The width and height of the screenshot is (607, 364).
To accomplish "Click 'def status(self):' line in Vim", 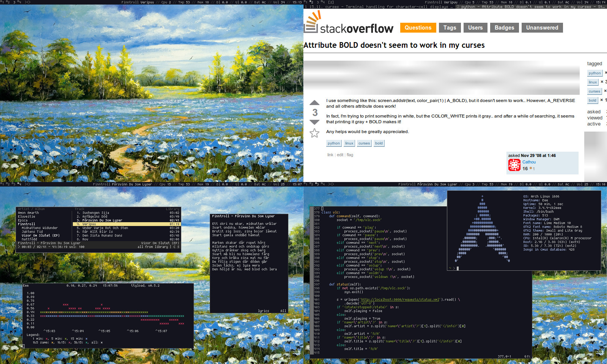I will [x=344, y=284].
